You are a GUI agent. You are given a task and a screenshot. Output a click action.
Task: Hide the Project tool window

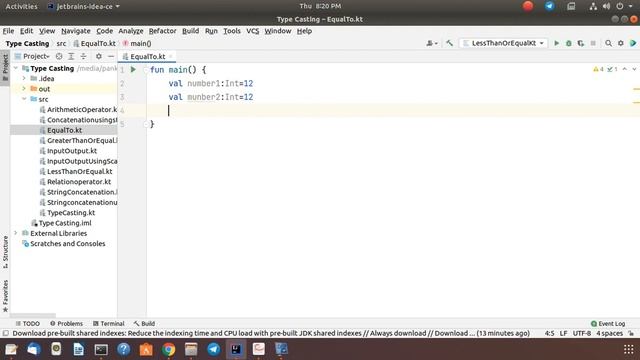[x=111, y=56]
